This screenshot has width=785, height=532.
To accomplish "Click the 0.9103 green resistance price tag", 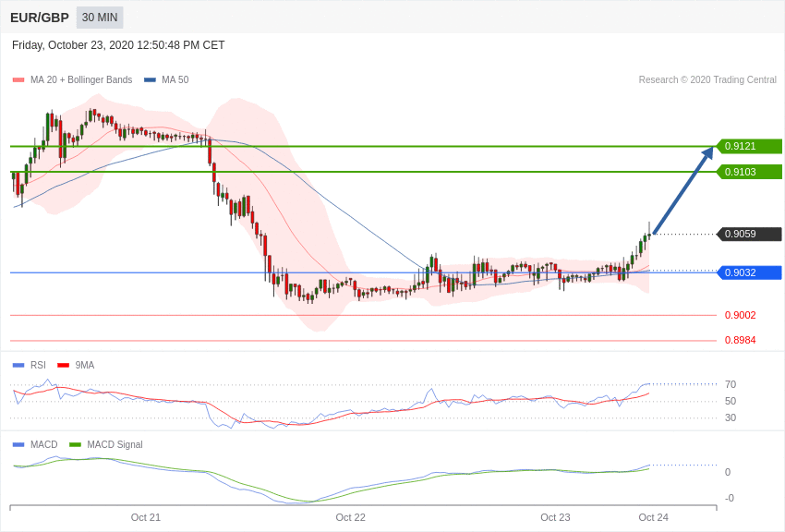I will pyautogui.click(x=750, y=172).
